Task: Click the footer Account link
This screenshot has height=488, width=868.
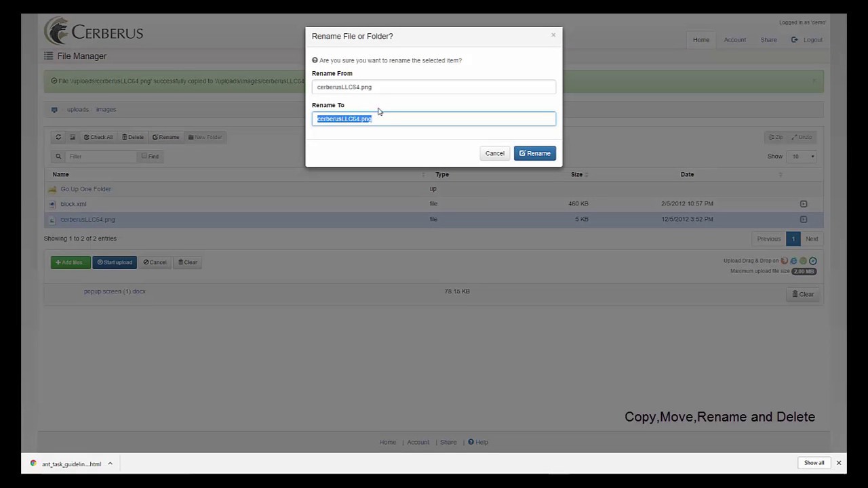Action: click(x=418, y=442)
